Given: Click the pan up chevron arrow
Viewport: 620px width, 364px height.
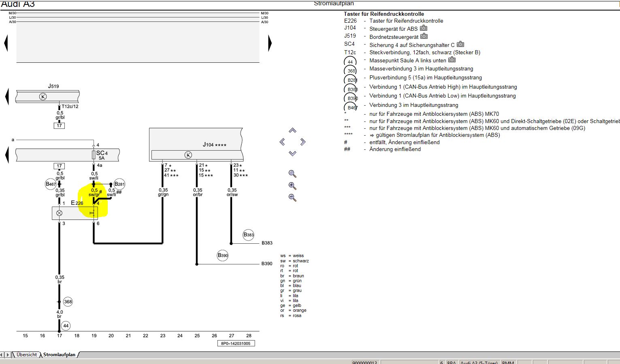Looking at the screenshot, I should (292, 130).
